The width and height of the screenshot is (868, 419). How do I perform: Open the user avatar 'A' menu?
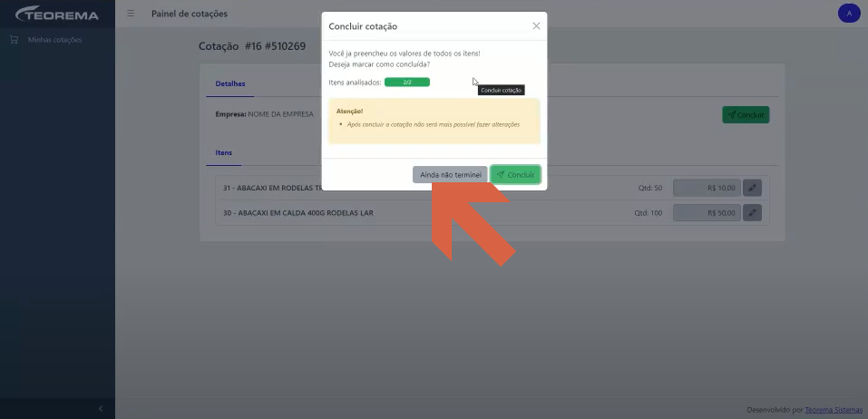849,14
